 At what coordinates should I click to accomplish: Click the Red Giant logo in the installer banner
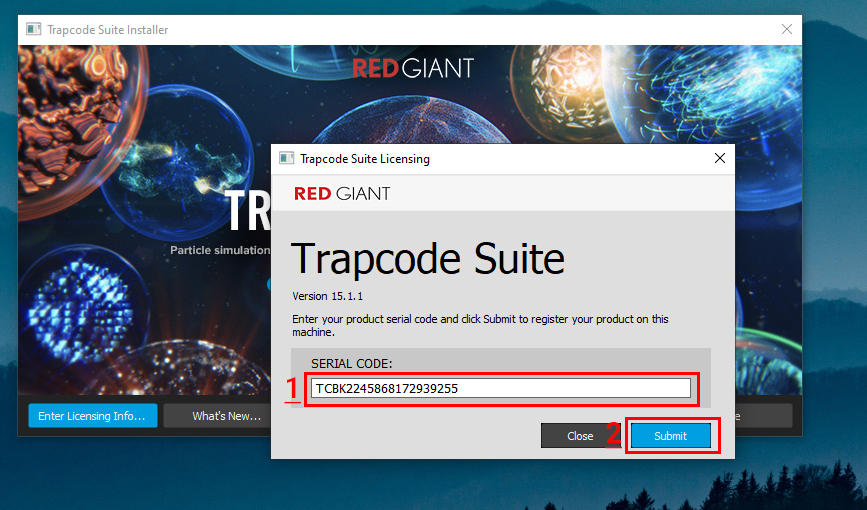pyautogui.click(x=413, y=69)
